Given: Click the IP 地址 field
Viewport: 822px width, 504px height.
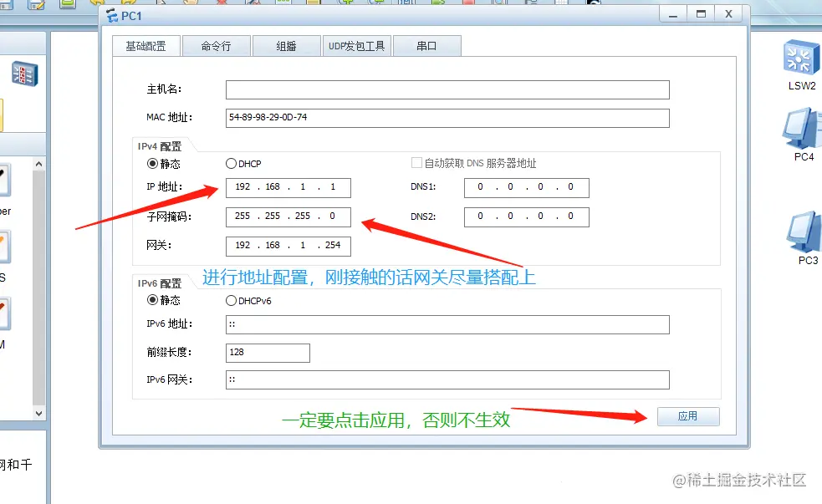Looking at the screenshot, I should pos(288,187).
